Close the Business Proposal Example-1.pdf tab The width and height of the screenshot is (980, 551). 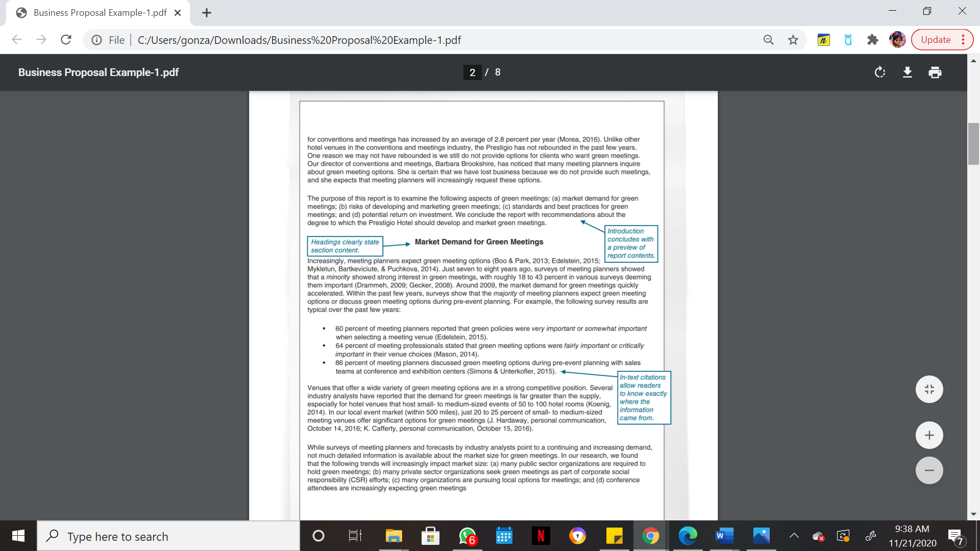[178, 13]
